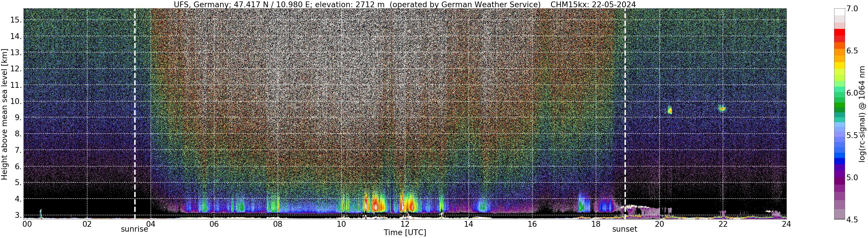This screenshot has width=868, height=238.
Task: Click height tick label '3.'
Action: pos(18,215)
